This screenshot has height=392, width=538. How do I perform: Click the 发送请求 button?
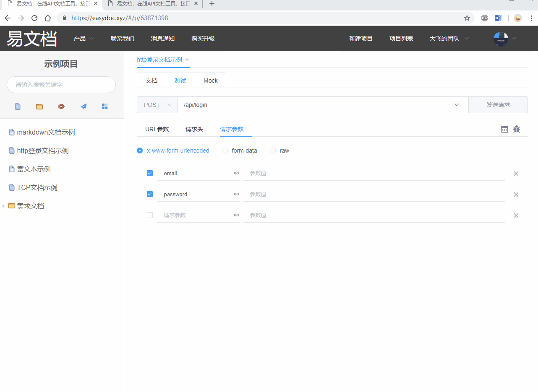[x=498, y=105]
